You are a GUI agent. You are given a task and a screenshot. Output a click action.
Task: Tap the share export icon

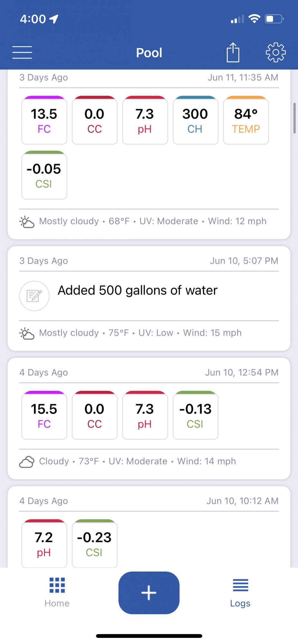coord(233,52)
